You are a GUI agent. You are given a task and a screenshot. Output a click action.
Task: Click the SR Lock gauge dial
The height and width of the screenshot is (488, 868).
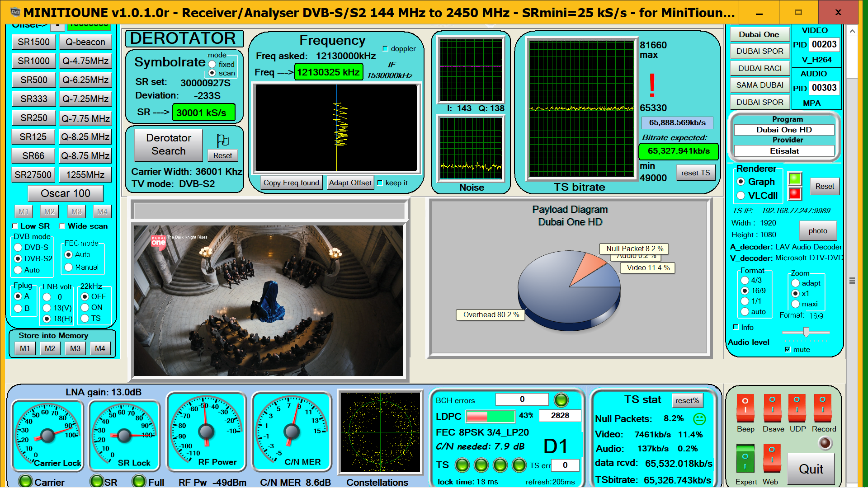click(x=124, y=435)
